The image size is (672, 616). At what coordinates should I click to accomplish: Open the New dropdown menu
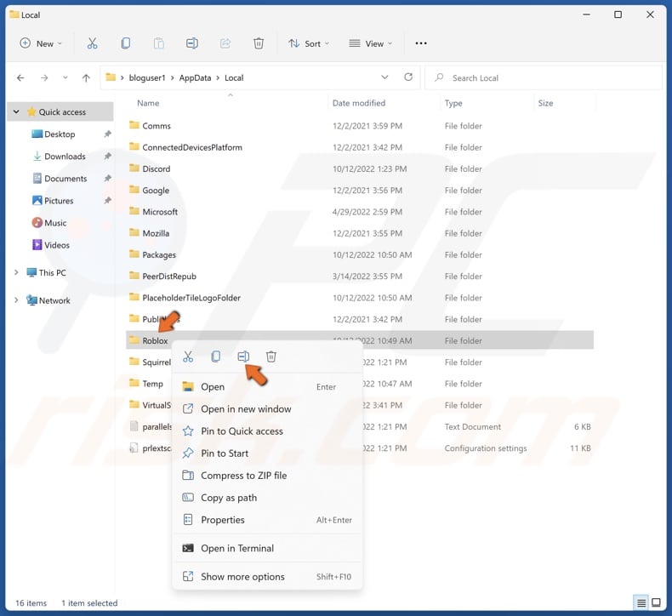(x=41, y=43)
